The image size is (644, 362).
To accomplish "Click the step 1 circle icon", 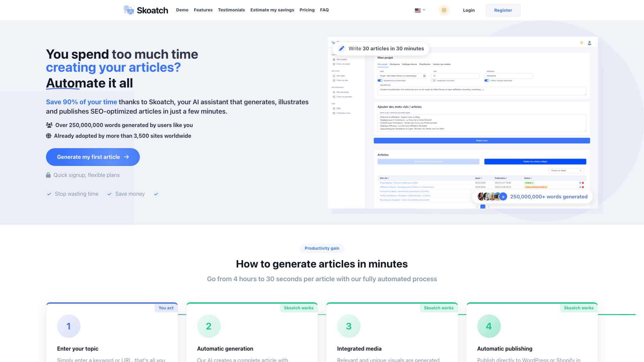I will click(x=69, y=326).
